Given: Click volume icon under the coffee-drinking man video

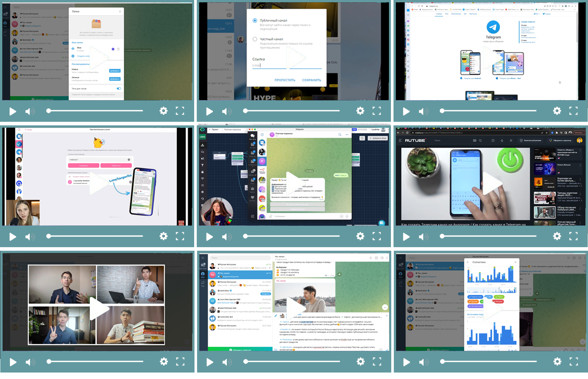Looking at the screenshot, I should [x=226, y=362].
